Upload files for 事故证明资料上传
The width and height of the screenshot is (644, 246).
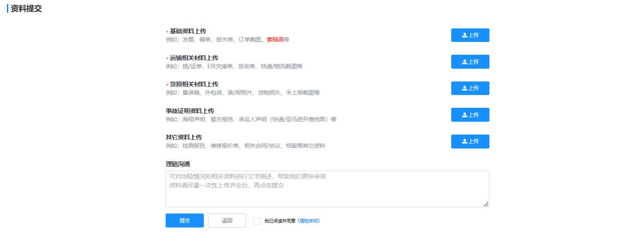point(470,115)
